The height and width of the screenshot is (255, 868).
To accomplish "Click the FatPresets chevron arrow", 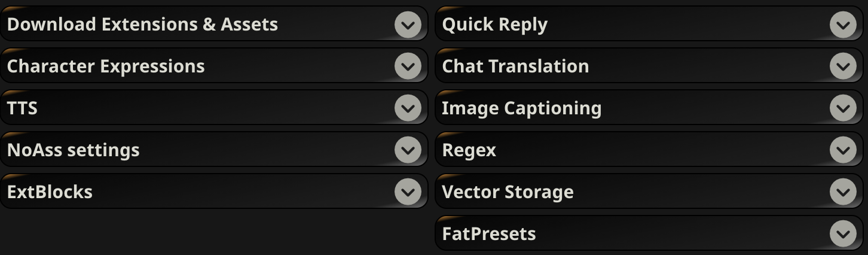I will 843,234.
